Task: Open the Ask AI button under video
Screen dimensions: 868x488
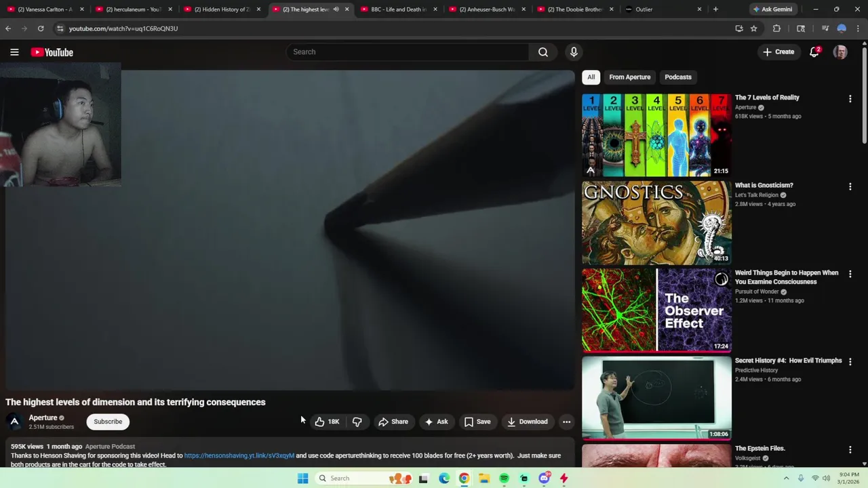Action: (436, 422)
